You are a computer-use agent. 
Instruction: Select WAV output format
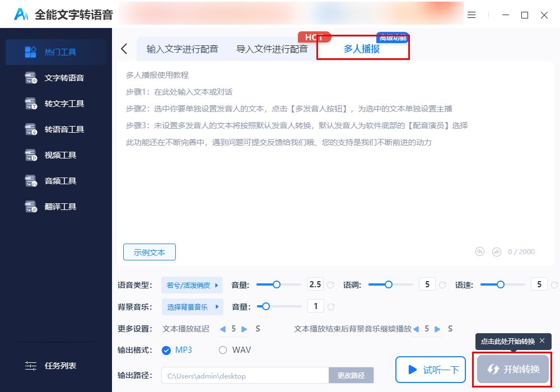(235, 350)
